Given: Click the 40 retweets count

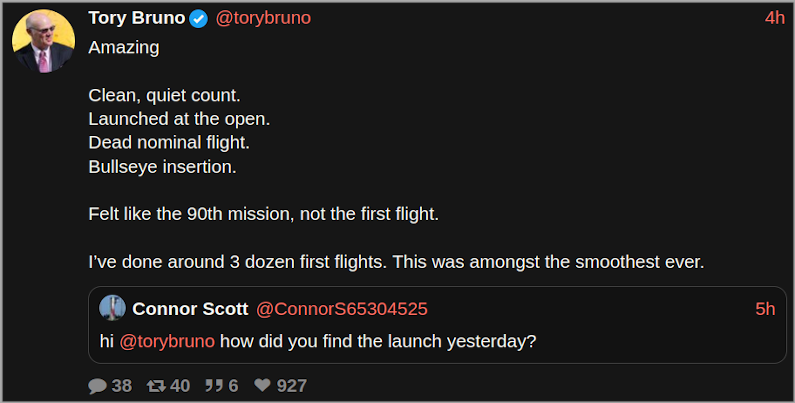Looking at the screenshot, I should point(180,385).
